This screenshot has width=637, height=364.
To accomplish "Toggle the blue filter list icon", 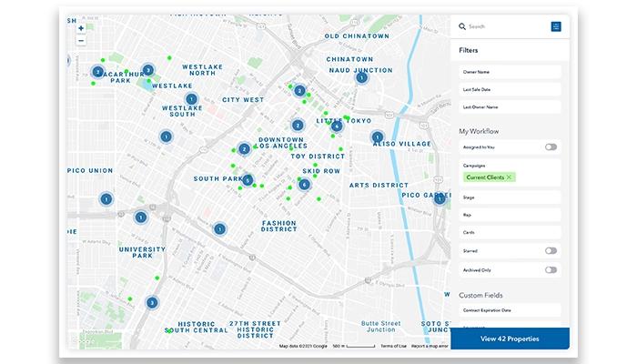I will tap(556, 26).
